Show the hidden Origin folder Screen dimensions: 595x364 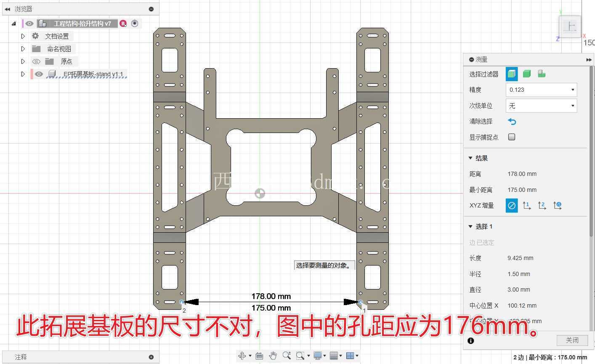[36, 61]
